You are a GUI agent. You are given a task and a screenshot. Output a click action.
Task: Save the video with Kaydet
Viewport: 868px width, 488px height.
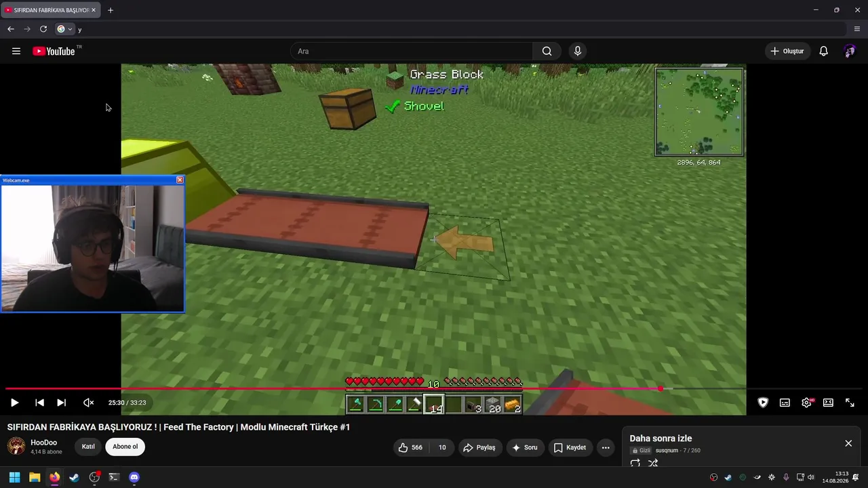(x=570, y=447)
